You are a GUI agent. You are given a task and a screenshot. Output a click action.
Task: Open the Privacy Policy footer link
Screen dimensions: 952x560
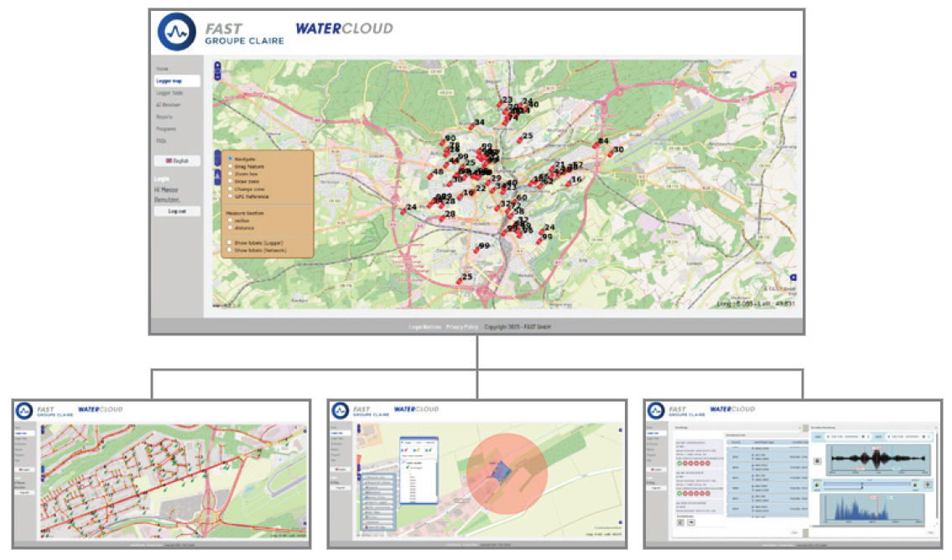[462, 327]
